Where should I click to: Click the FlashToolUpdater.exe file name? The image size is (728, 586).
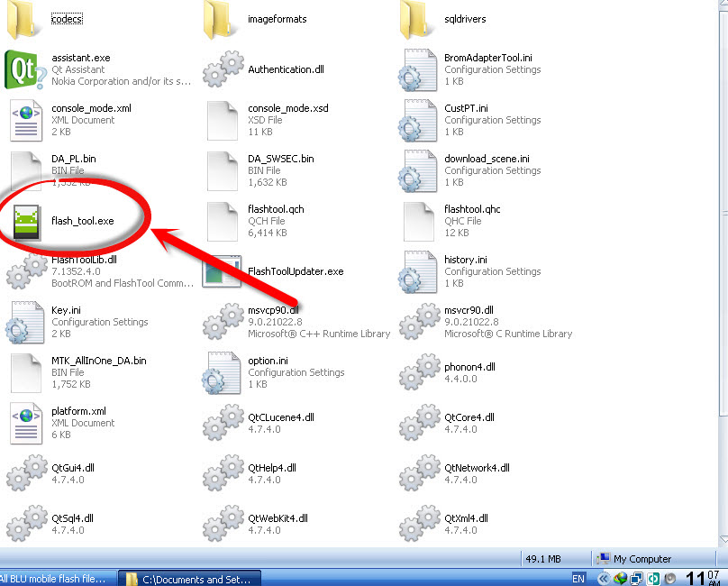(x=296, y=271)
